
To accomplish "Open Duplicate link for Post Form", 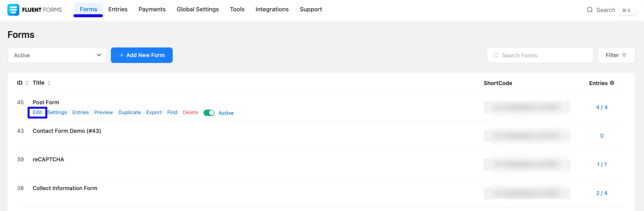I will click(130, 112).
